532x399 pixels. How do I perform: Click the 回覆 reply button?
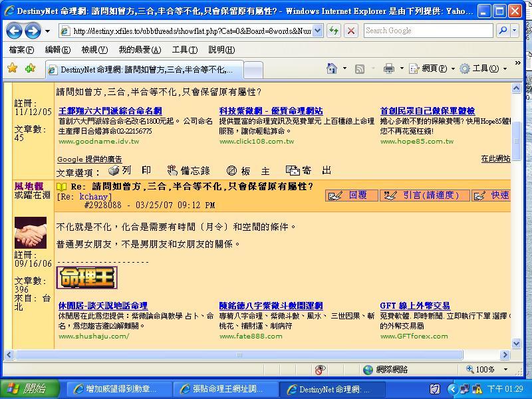point(351,195)
